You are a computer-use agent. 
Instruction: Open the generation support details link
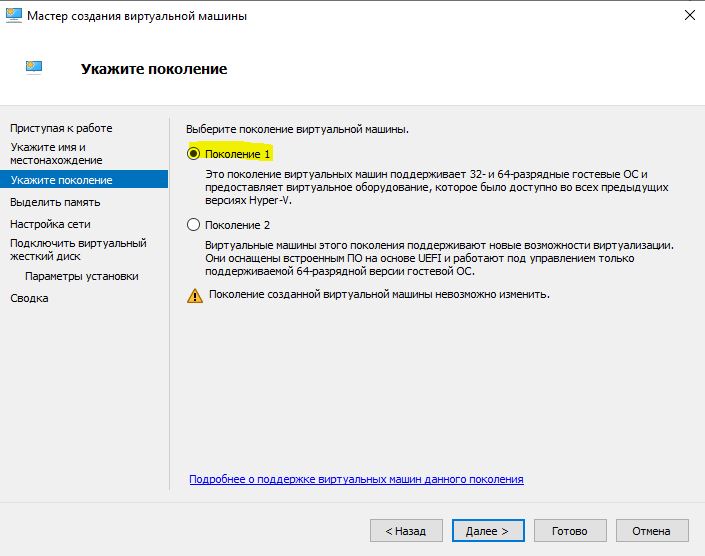pyautogui.click(x=356, y=480)
